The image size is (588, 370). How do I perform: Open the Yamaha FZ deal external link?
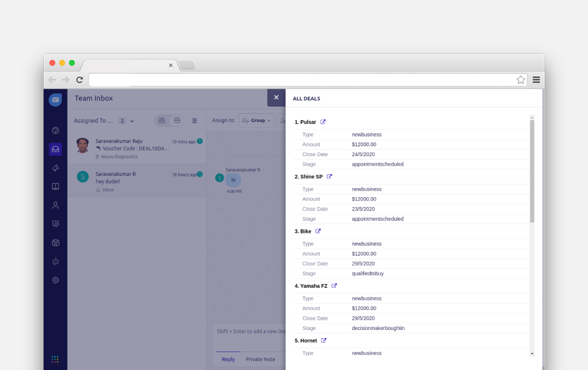click(x=334, y=286)
